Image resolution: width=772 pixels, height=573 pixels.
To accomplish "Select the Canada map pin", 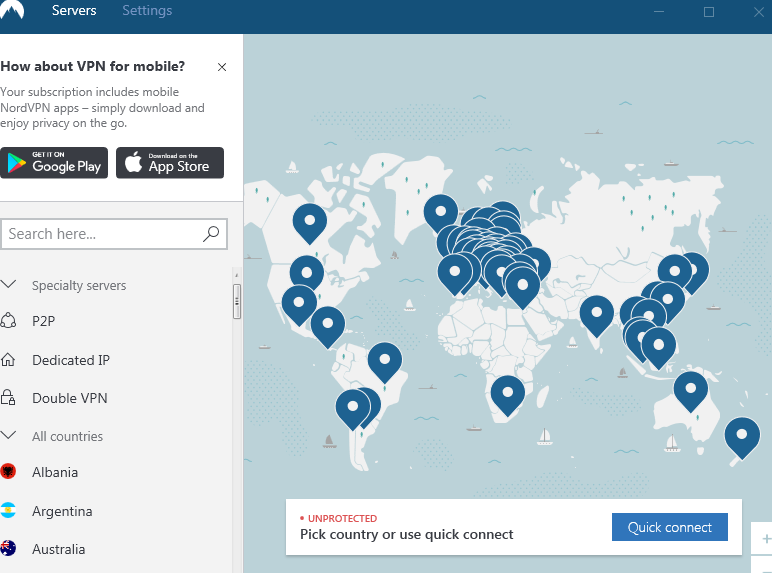I will point(310,223).
